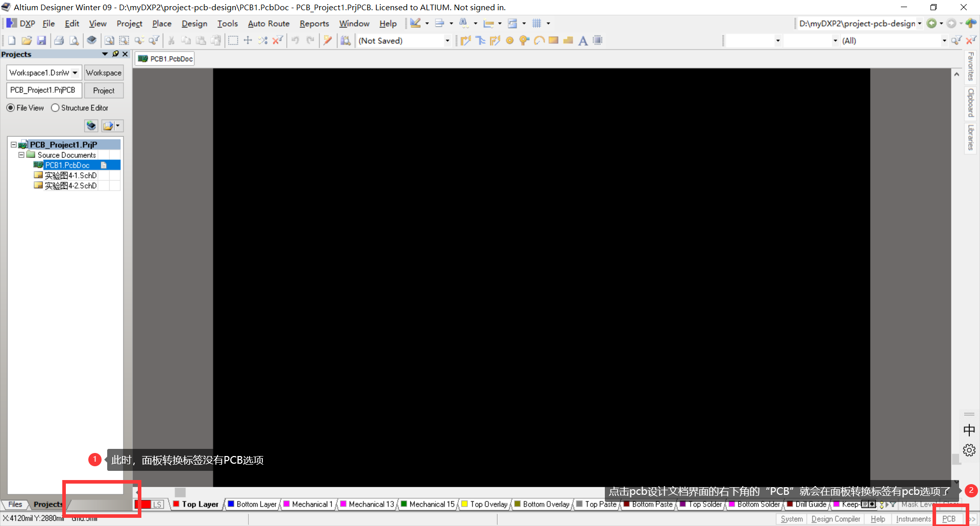This screenshot has width=980, height=526.
Task: Select the Top Overlay layer tab
Action: (x=485, y=504)
